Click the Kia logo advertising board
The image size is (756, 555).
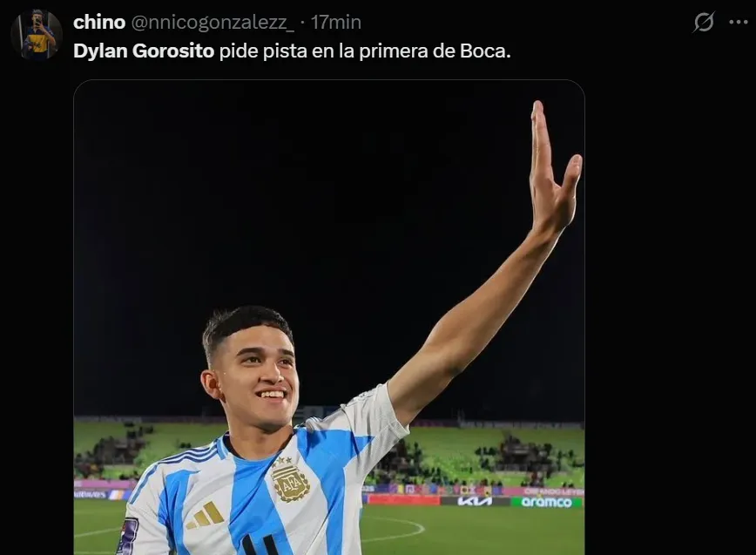[475, 502]
